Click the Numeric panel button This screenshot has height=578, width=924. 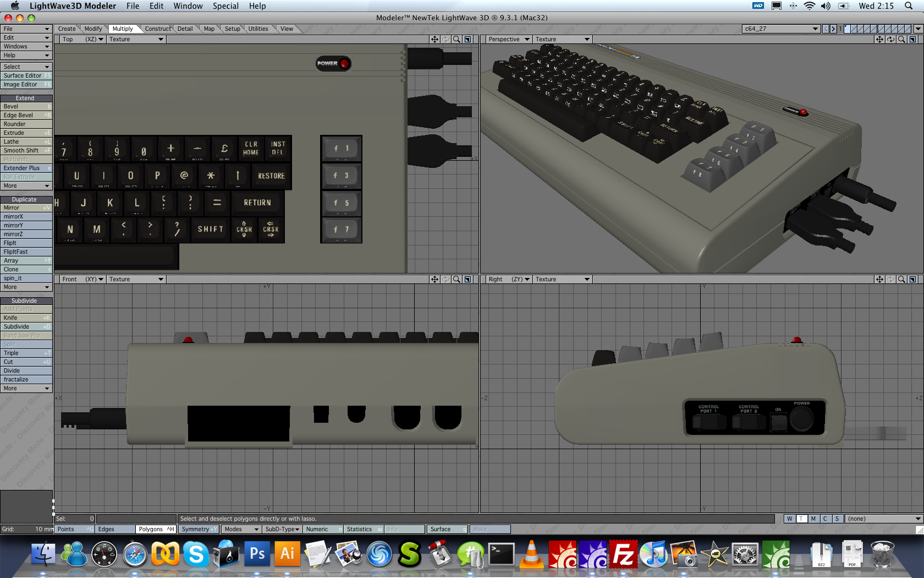pyautogui.click(x=323, y=530)
